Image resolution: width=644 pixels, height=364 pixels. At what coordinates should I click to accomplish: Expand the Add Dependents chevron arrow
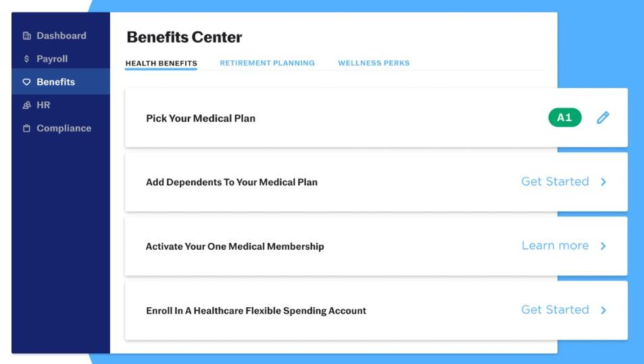point(603,181)
